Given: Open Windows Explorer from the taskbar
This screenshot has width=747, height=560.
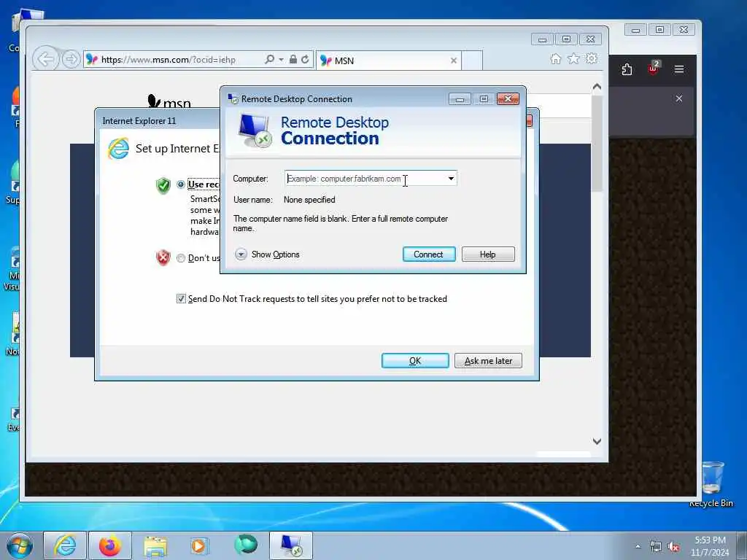Looking at the screenshot, I should click(155, 546).
